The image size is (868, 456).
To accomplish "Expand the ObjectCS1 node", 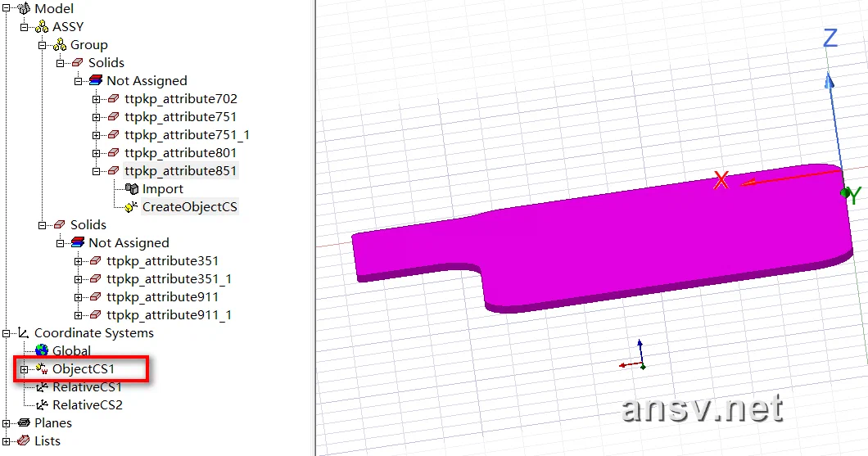I will [x=24, y=369].
